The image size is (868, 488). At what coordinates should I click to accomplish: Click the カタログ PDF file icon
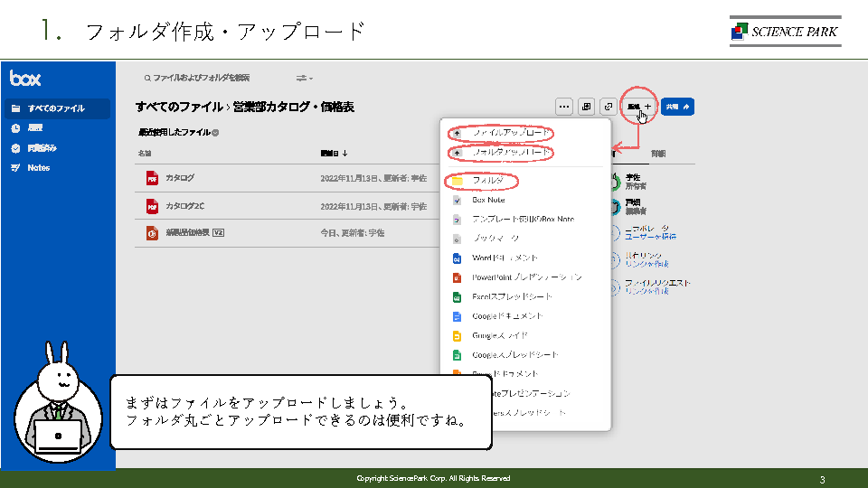[152, 179]
